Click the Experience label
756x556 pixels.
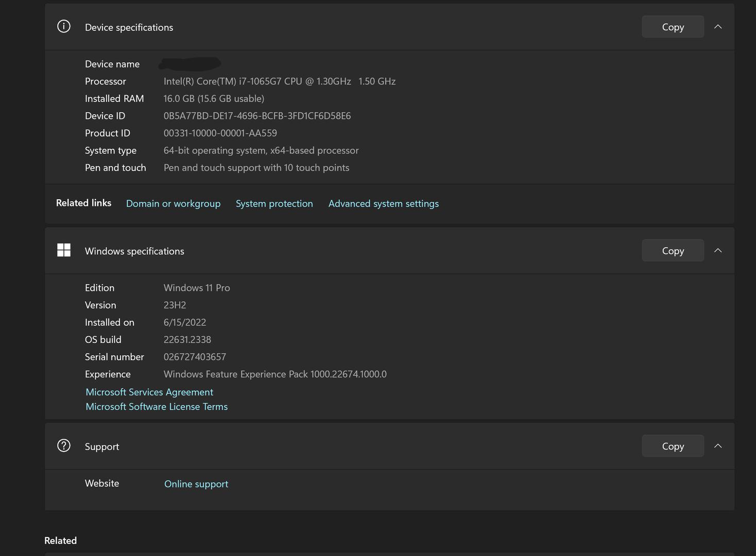108,374
